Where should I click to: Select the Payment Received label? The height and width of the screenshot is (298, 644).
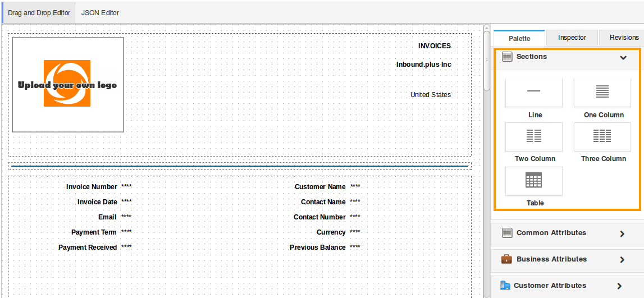point(88,247)
